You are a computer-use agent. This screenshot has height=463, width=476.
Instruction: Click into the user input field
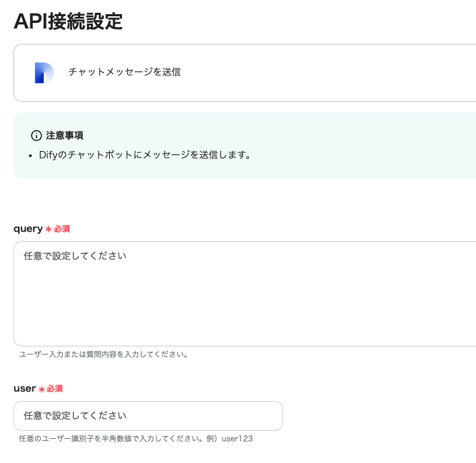pos(148,416)
